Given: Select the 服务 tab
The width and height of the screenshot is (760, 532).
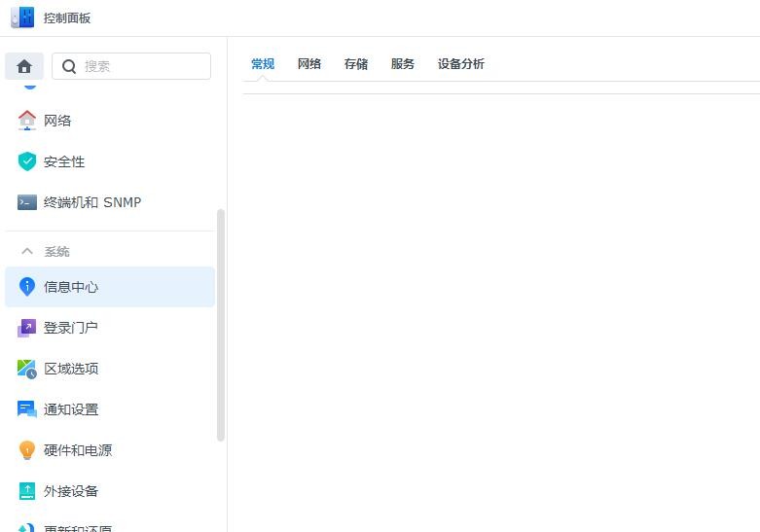Looking at the screenshot, I should point(403,64).
